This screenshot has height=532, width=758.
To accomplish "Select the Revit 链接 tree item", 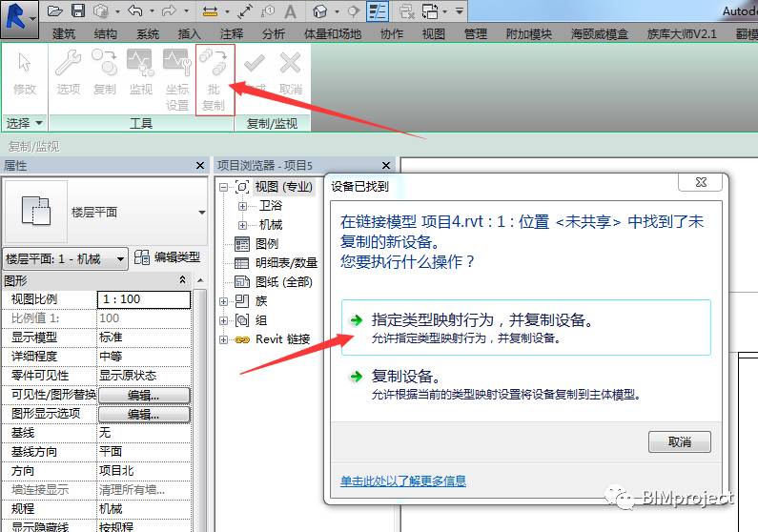I will coord(282,339).
